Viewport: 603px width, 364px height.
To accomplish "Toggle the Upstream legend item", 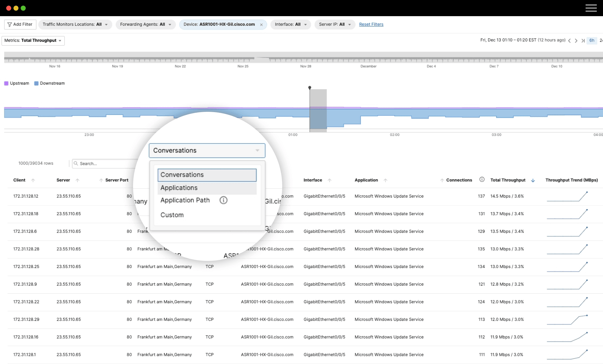I will coord(16,83).
